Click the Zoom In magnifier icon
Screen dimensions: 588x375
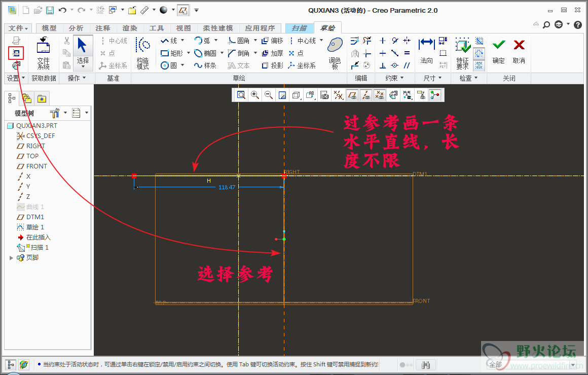tap(255, 95)
